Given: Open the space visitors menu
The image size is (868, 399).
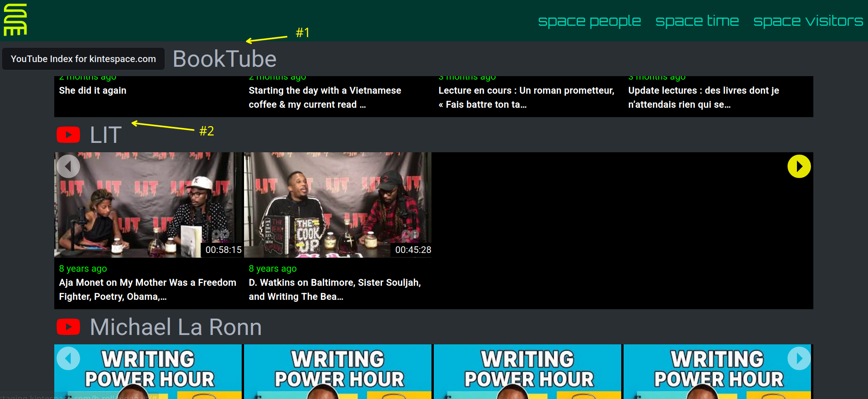Looking at the screenshot, I should 808,21.
